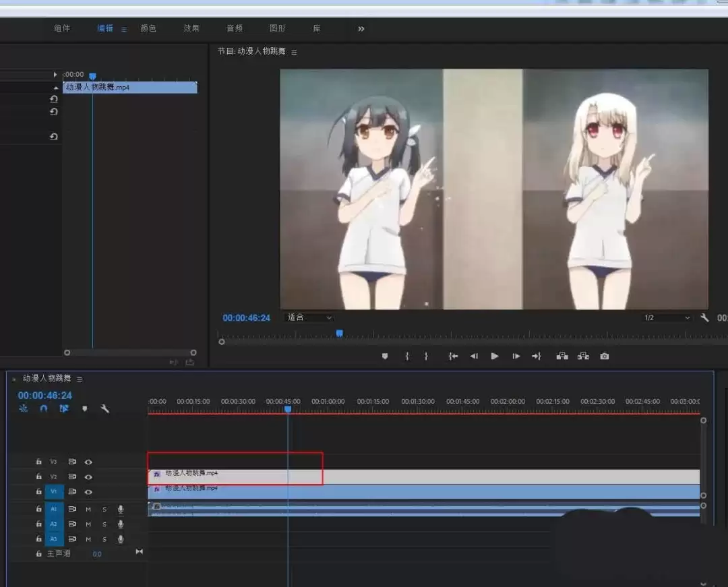Screen dimensions: 728x587
Task: Click the program monitor scrub bar playhead
Action: click(x=339, y=333)
